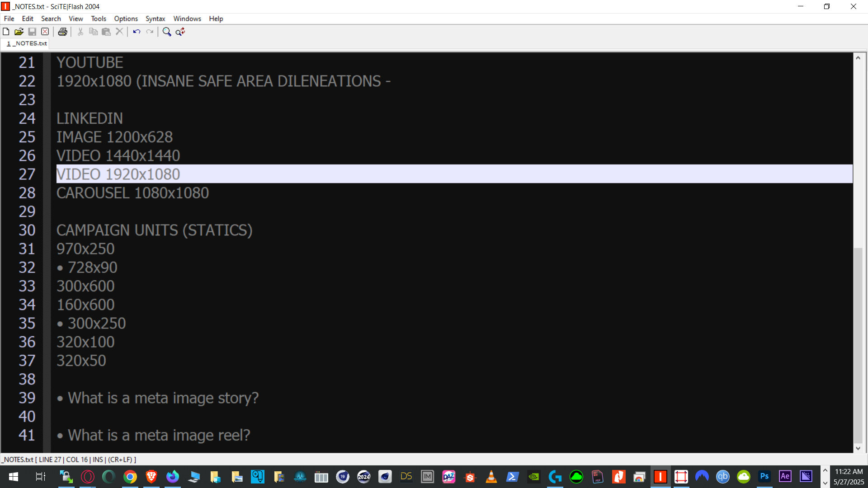Open qBittorrent from the taskbar
The width and height of the screenshot is (868, 488).
tap(722, 477)
